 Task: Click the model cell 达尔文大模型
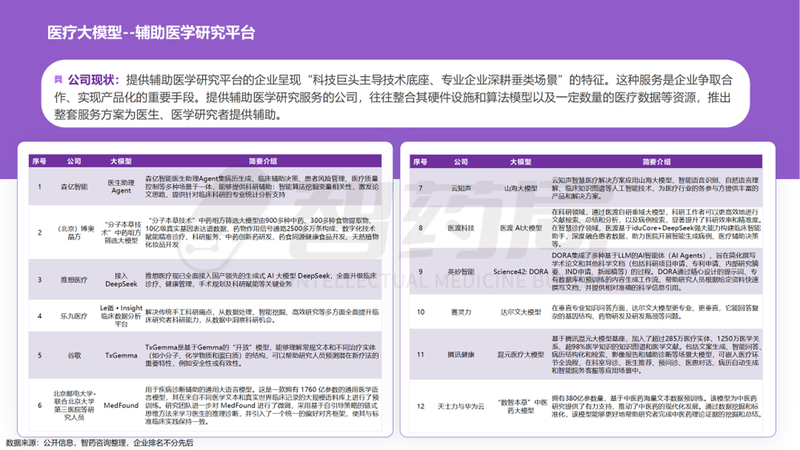pos(520,312)
